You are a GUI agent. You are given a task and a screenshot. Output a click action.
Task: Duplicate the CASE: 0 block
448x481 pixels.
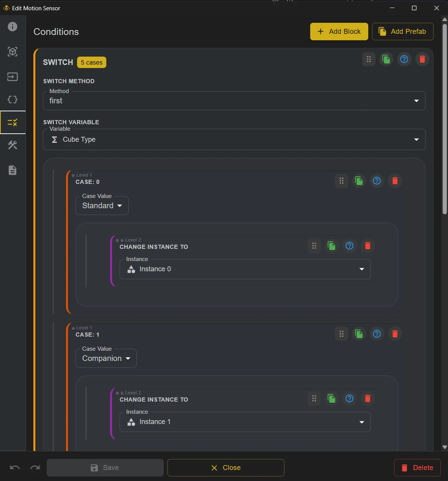359,181
